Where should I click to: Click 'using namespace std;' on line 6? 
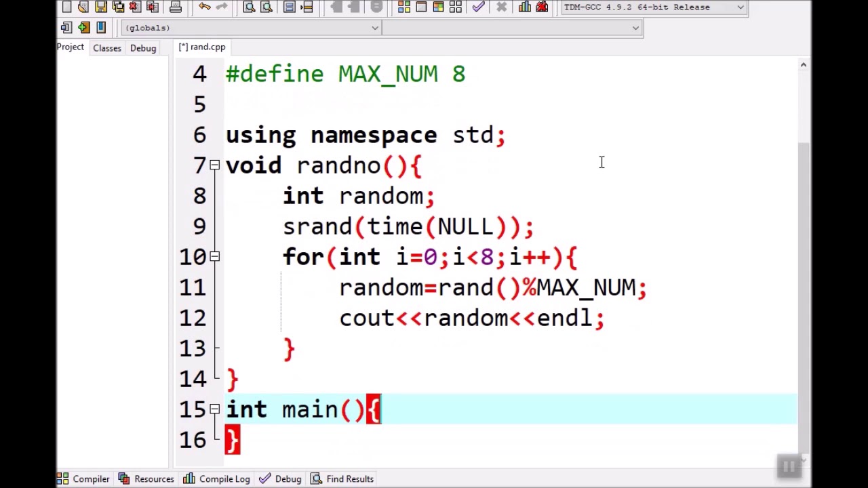(x=366, y=135)
